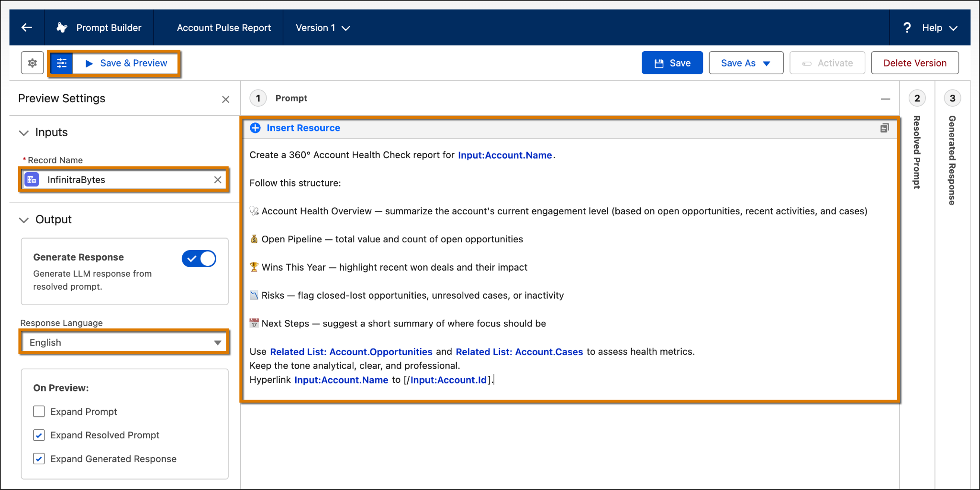Click the Account Pulse Report title
Screen dimensions: 980x490
[224, 28]
